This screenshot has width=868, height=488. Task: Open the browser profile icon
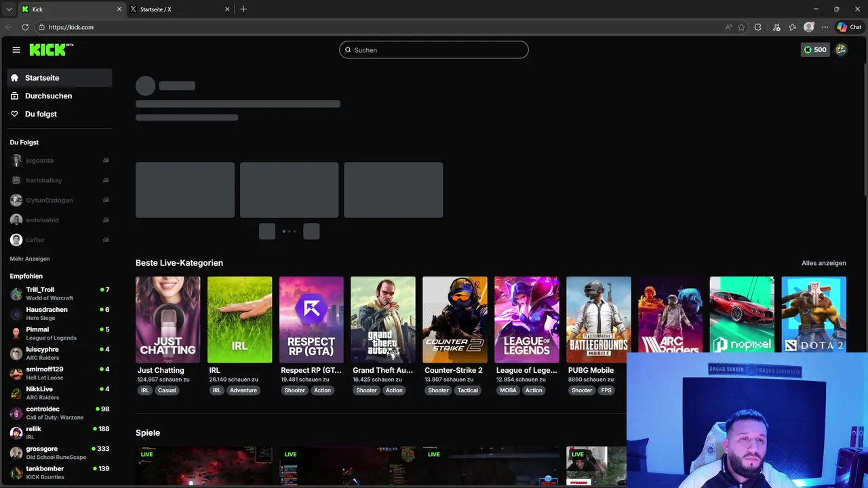[808, 27]
